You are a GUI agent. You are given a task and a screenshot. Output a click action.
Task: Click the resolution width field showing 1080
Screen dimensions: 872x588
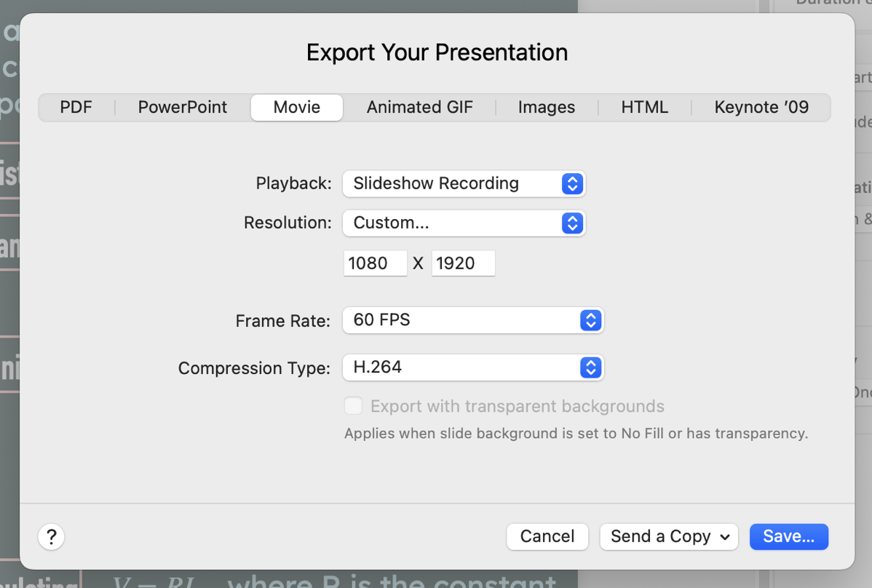pyautogui.click(x=375, y=263)
